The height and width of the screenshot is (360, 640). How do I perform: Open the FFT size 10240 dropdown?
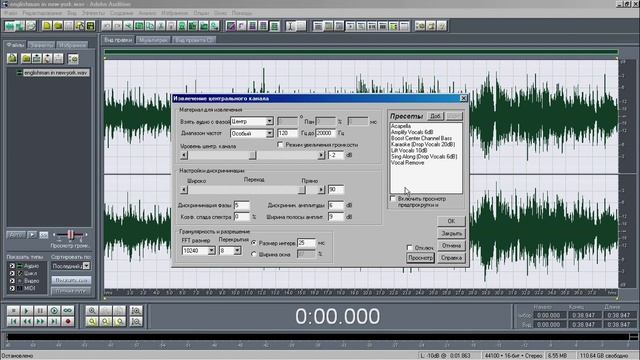211,251
